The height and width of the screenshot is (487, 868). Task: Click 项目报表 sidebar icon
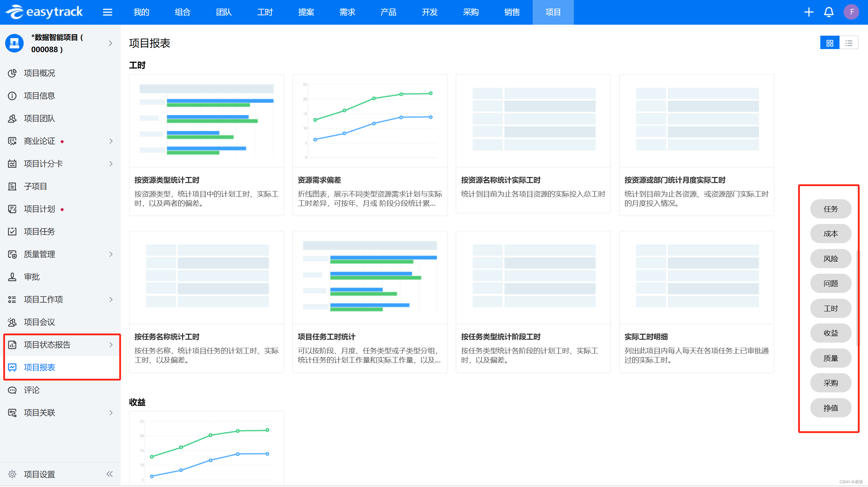(x=12, y=367)
